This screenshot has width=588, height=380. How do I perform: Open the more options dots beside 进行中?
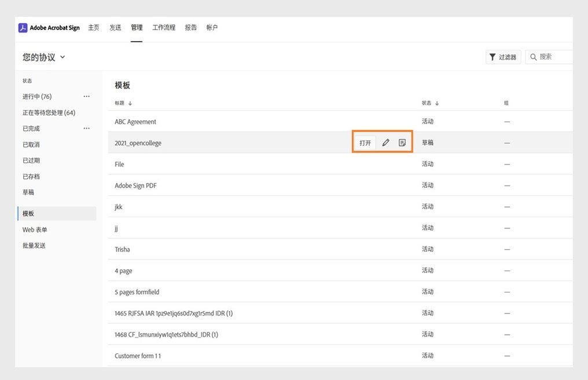coord(87,97)
